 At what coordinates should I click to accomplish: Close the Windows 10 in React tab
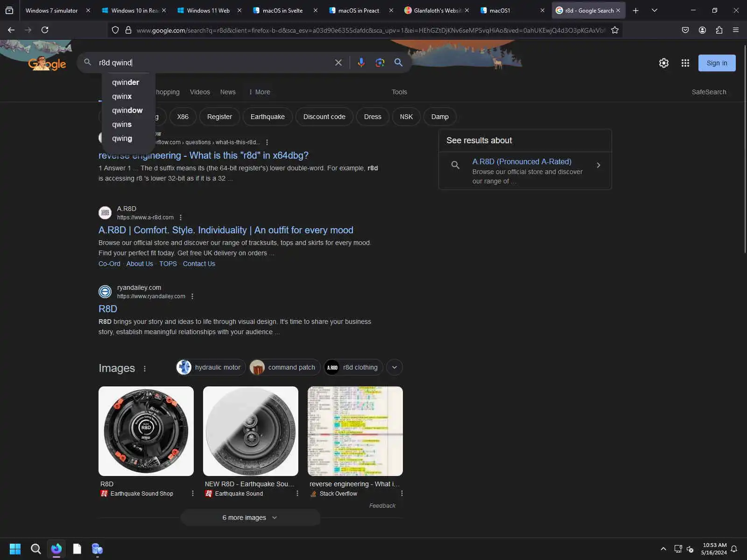coord(164,10)
